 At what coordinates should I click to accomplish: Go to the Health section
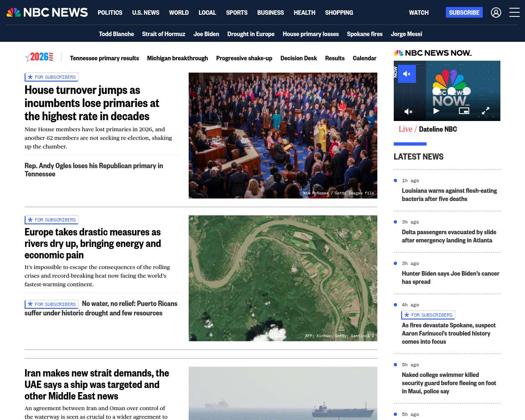coord(304,13)
